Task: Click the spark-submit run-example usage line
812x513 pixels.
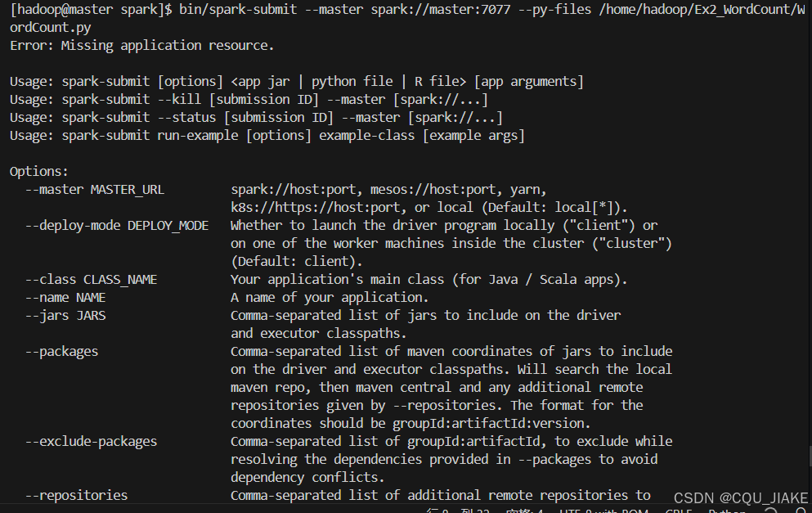Action: point(267,136)
